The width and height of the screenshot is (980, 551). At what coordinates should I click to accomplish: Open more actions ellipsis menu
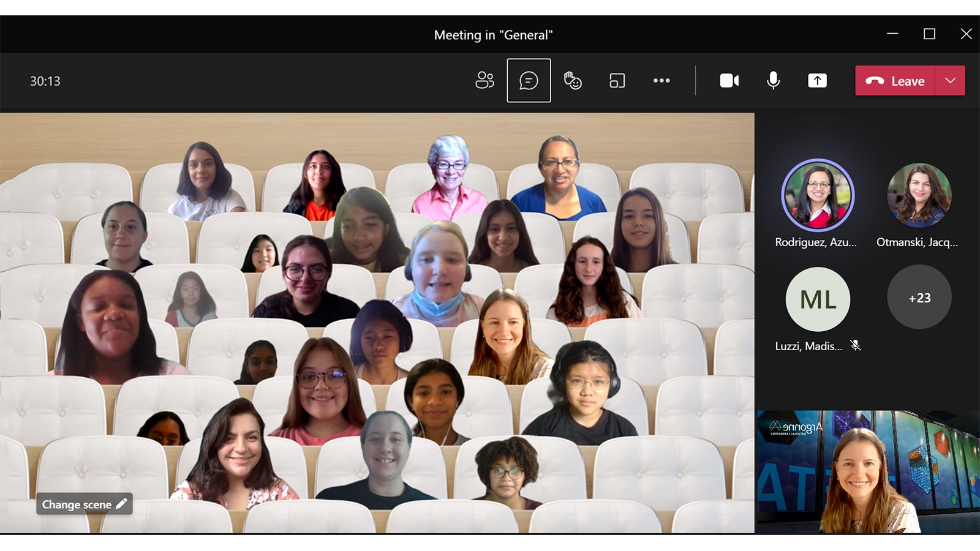click(x=661, y=80)
